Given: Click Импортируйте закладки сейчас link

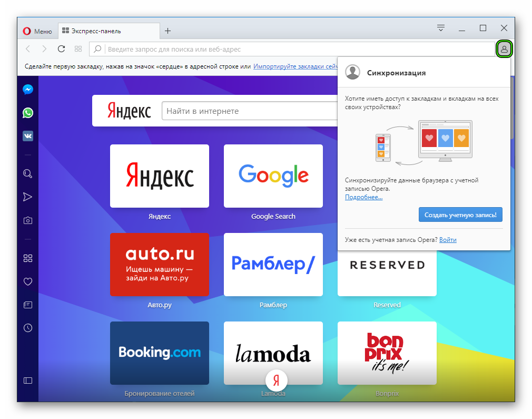Looking at the screenshot, I should (x=295, y=66).
